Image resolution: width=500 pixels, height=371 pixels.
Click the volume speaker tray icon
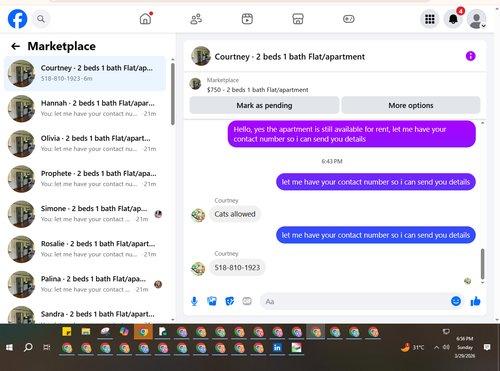(446, 347)
